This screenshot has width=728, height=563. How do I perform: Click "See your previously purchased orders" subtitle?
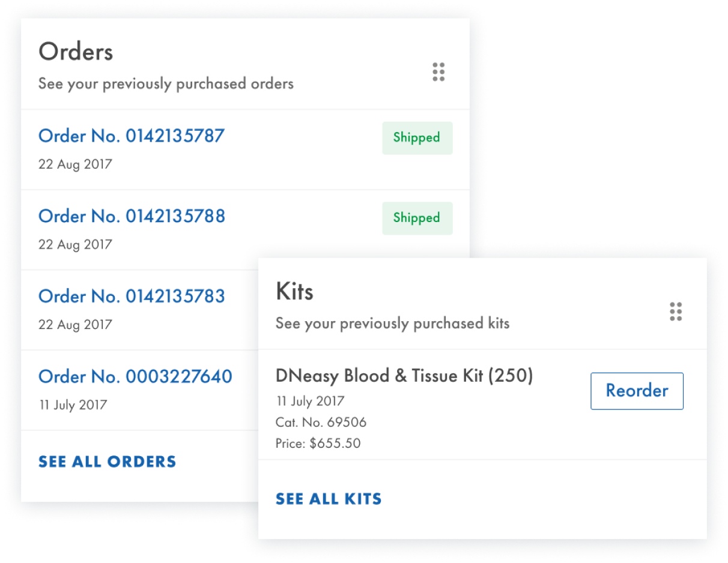coord(166,84)
